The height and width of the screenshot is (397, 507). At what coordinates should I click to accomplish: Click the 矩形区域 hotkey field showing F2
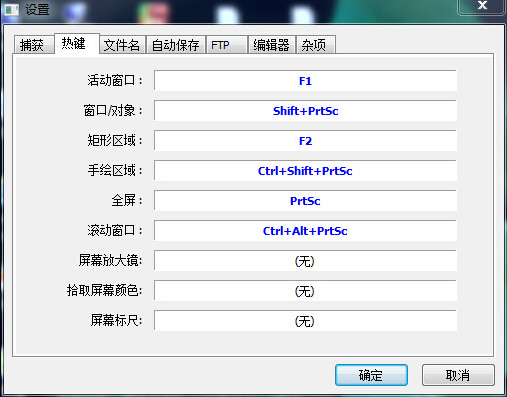[x=305, y=141]
